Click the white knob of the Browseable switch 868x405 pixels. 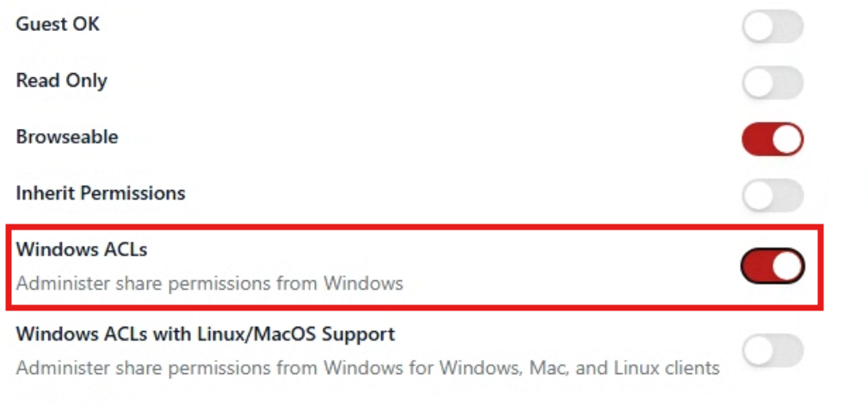coord(787,139)
